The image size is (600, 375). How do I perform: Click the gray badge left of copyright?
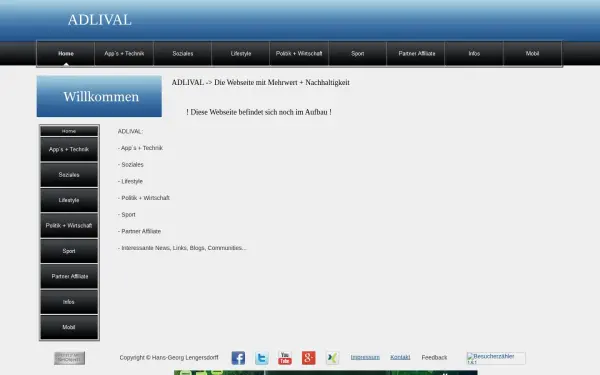point(70,358)
